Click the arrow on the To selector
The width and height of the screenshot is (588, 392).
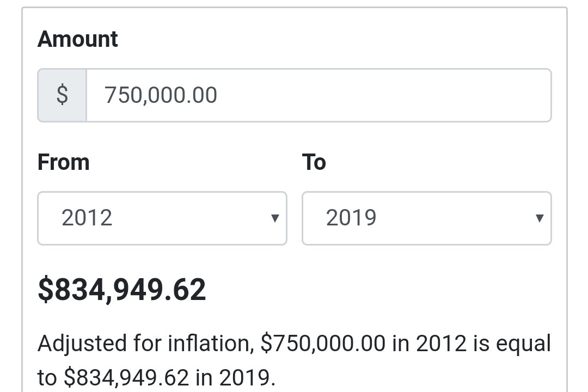coord(540,218)
